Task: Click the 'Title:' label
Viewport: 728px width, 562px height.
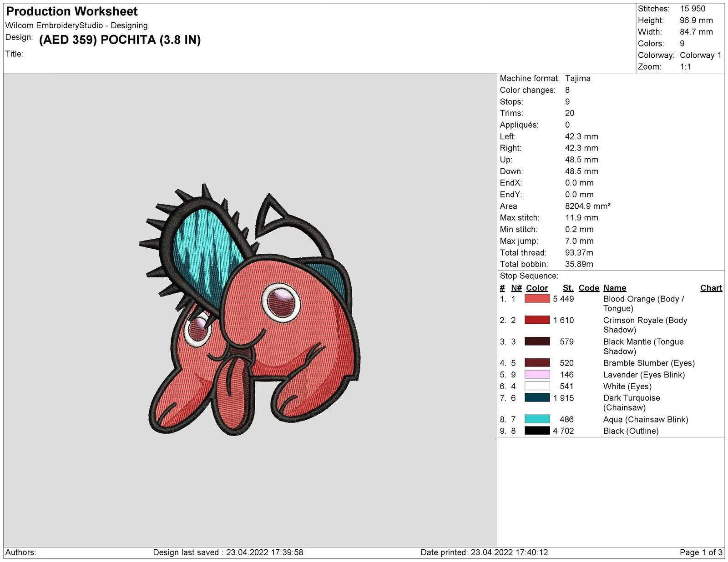Action: click(x=14, y=54)
